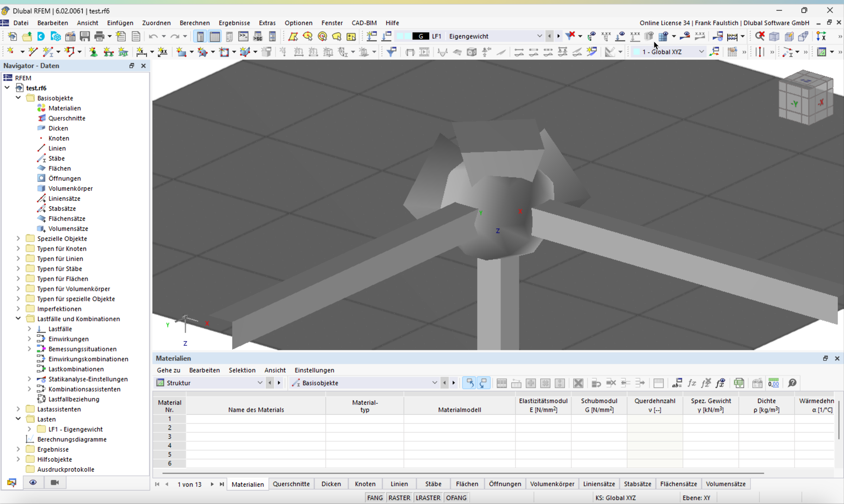Switch to the Volumenkörper table tab
The image size is (844, 504).
tap(552, 484)
